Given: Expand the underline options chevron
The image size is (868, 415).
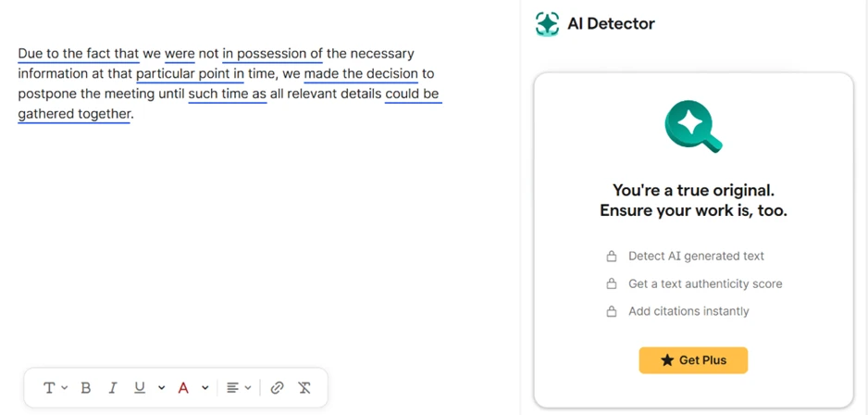Looking at the screenshot, I should [x=161, y=388].
